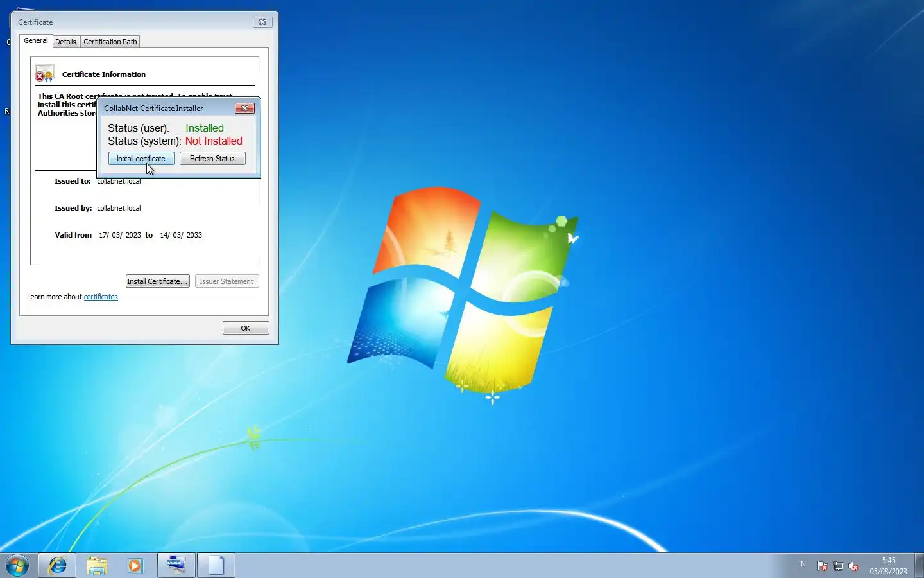This screenshot has width=924, height=578.
Task: Click the muted volume tray icon
Action: click(853, 566)
